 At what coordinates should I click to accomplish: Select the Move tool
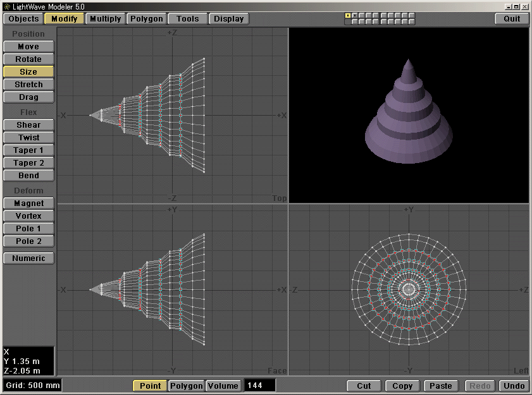point(28,46)
